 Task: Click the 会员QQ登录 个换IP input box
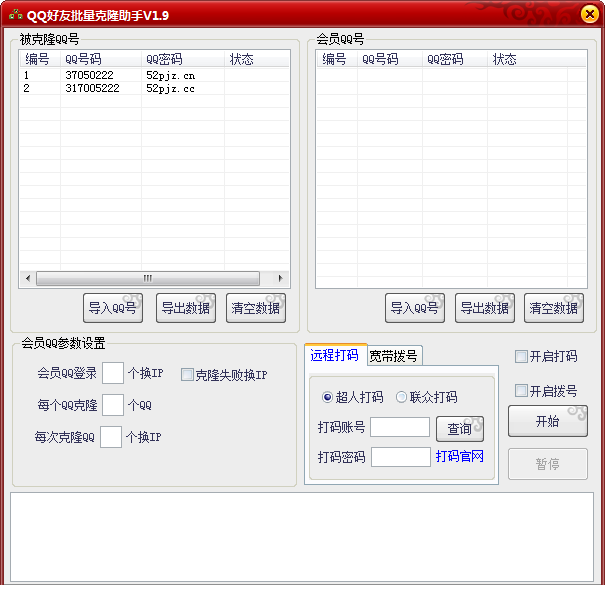[113, 373]
